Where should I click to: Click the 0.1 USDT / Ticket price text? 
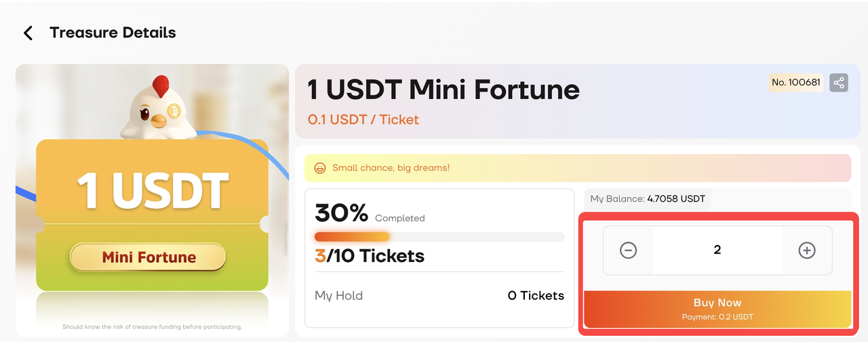pyautogui.click(x=363, y=120)
